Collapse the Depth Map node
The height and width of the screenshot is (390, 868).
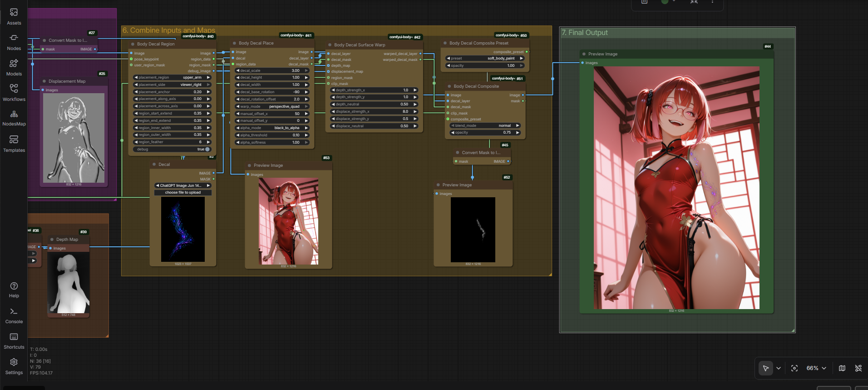(x=52, y=240)
